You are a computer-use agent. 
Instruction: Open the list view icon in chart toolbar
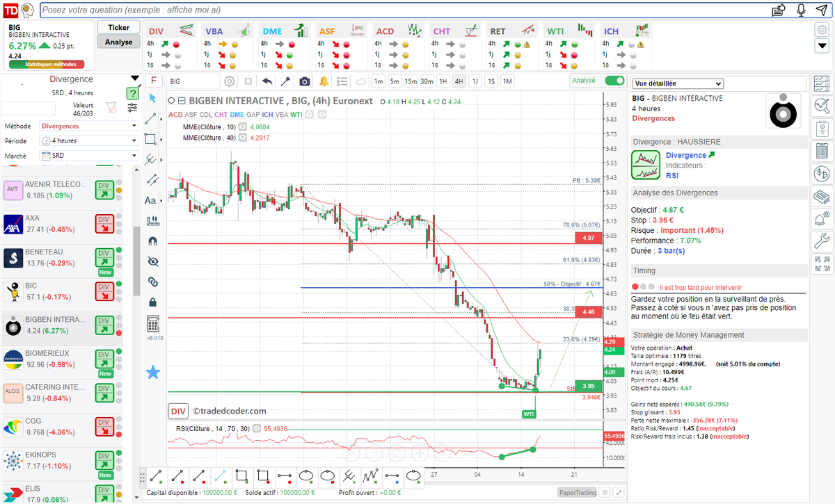pyautogui.click(x=342, y=81)
